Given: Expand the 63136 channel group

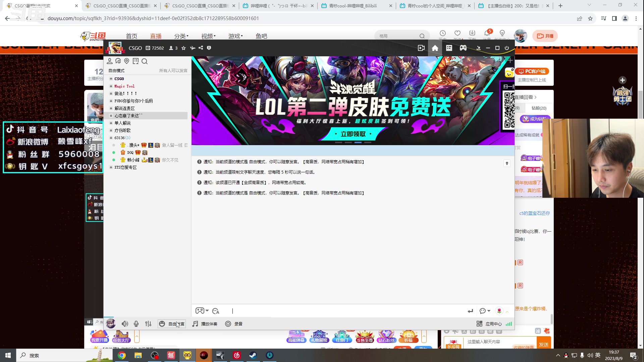Looking at the screenshot, I should click(111, 138).
